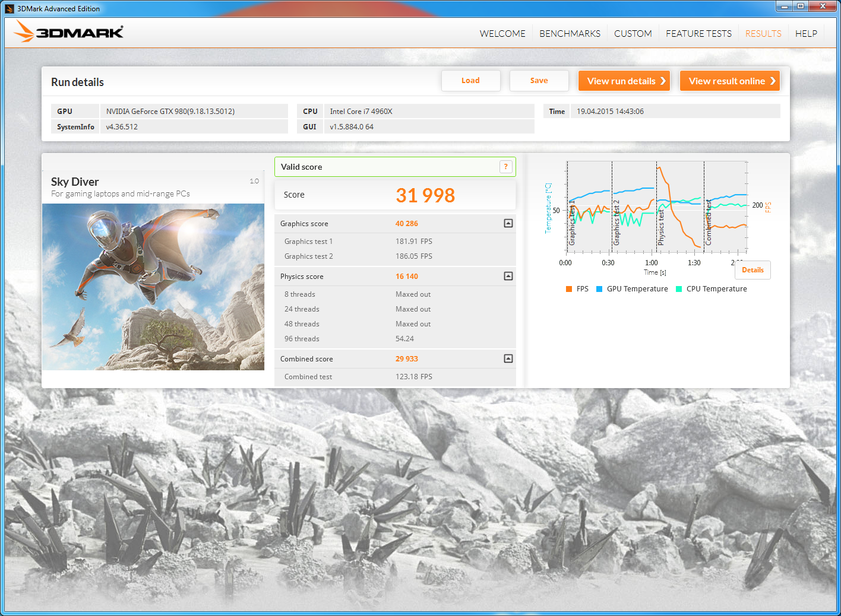This screenshot has height=616, width=841.
Task: Click the chart Details button
Action: [x=753, y=270]
